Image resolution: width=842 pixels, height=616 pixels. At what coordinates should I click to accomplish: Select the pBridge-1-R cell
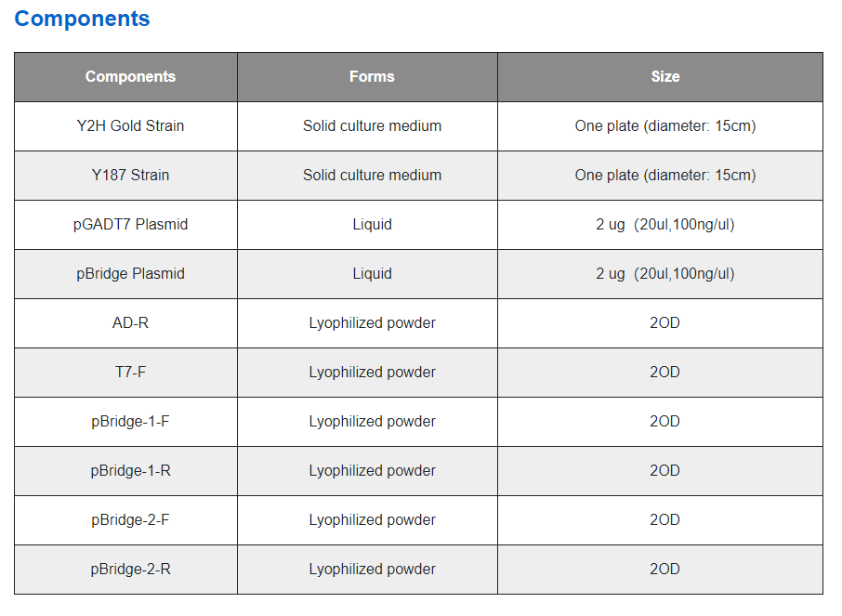point(125,471)
